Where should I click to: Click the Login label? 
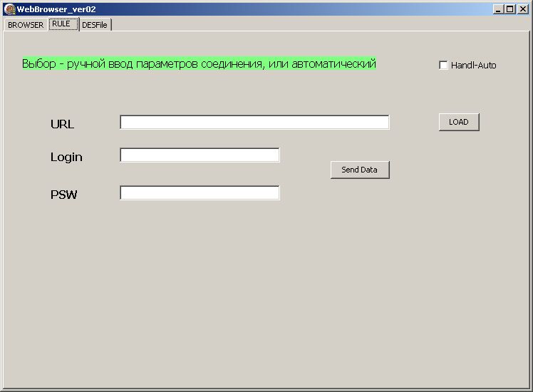(x=67, y=157)
